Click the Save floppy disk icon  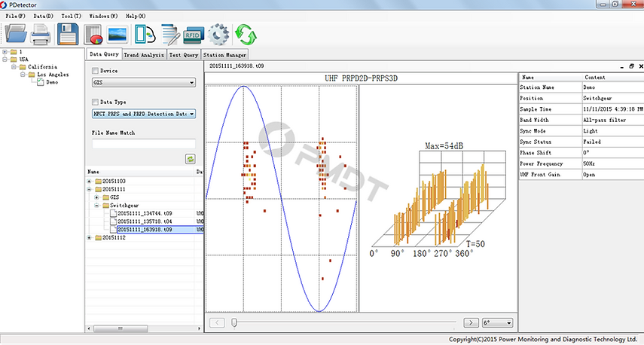point(68,33)
